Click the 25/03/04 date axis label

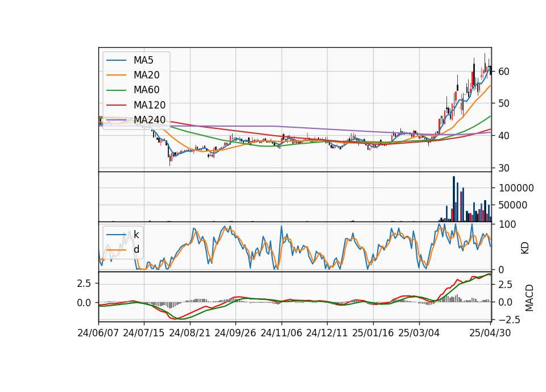[419, 333]
